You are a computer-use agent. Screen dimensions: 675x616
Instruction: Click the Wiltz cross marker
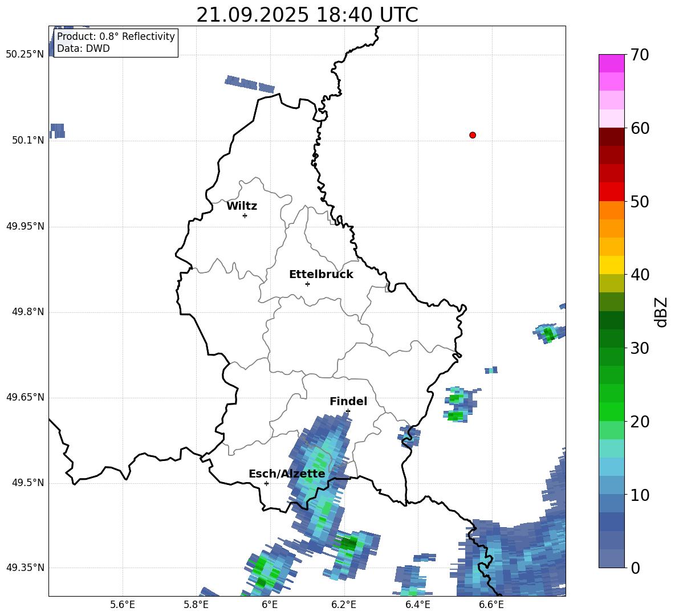tap(245, 215)
